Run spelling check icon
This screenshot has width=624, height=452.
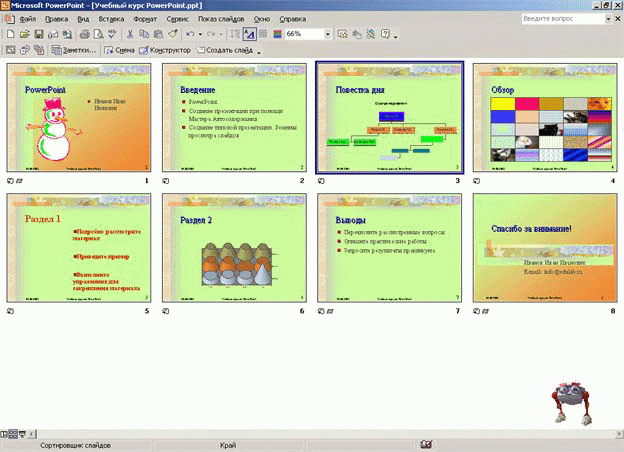click(113, 34)
